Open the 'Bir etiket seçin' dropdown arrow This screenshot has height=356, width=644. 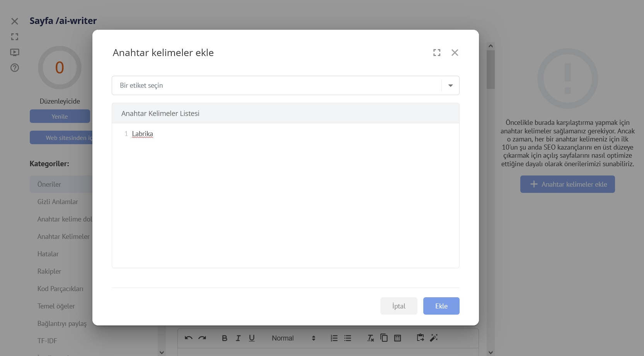pos(450,85)
